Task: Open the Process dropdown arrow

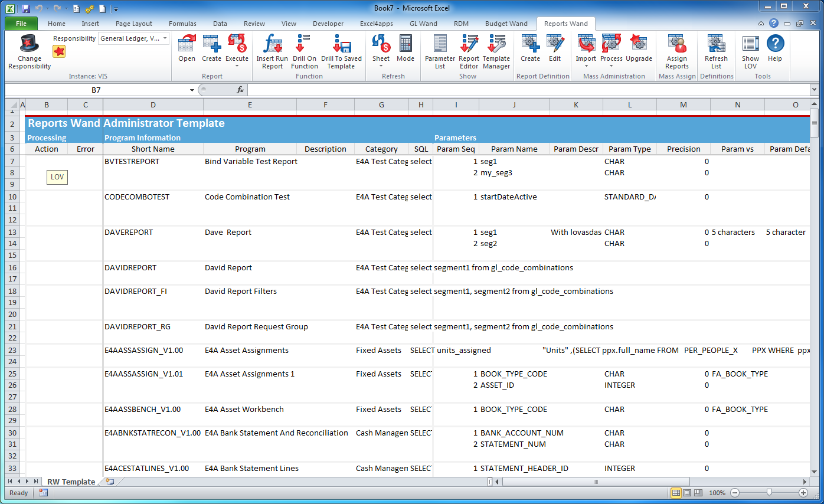Action: pos(612,66)
